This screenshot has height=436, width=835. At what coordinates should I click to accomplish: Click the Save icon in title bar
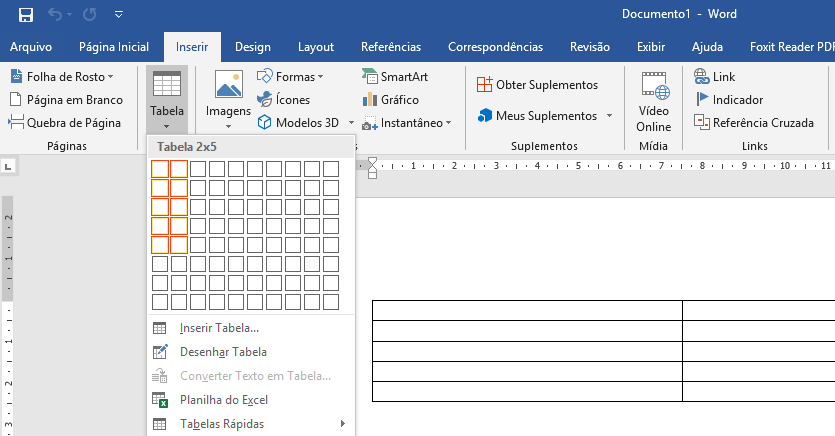tap(26, 15)
